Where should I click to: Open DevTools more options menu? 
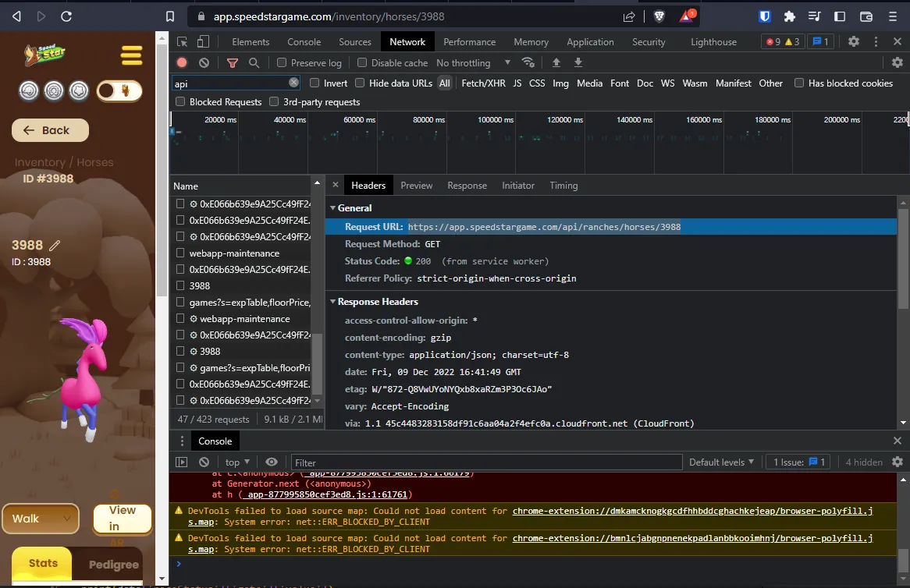coord(876,42)
